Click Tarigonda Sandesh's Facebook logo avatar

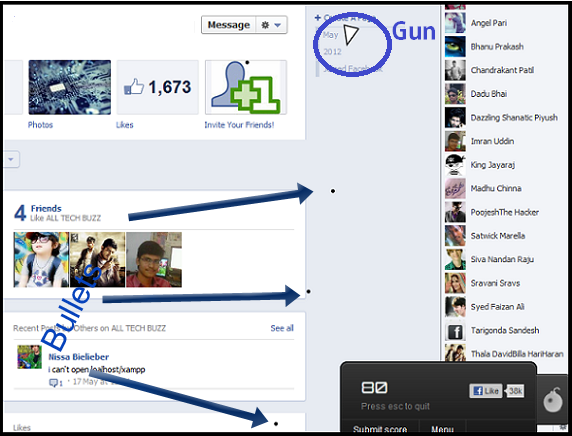pyautogui.click(x=455, y=332)
